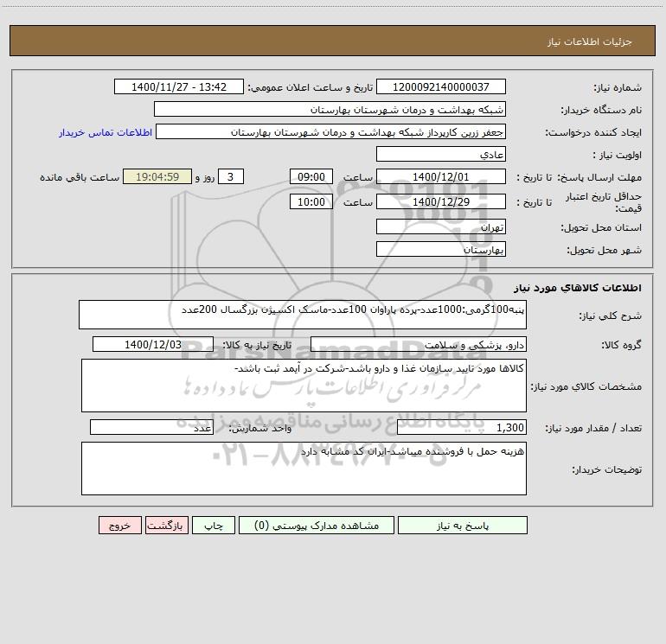Open اطلاعات تماس خریدار link
This screenshot has width=666, height=644.
click(106, 132)
